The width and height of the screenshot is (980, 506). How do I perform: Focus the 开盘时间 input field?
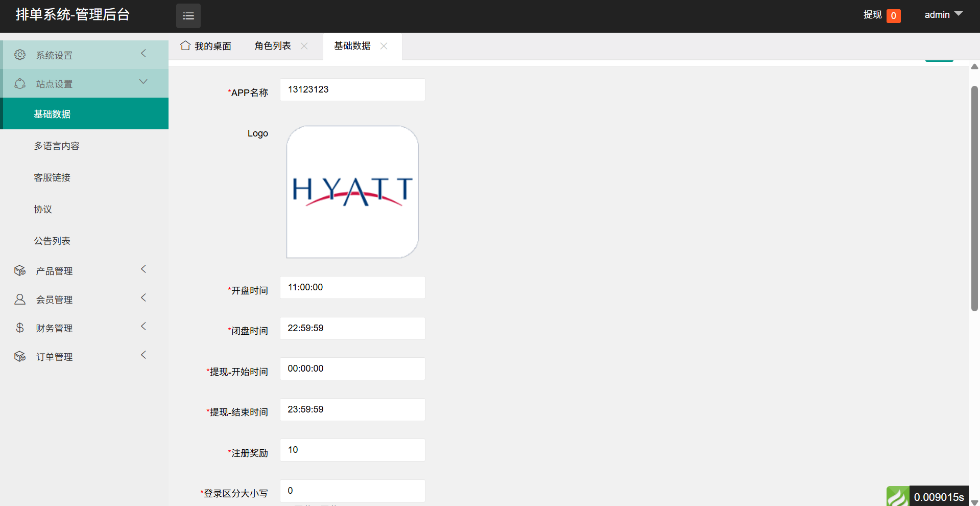(x=352, y=287)
